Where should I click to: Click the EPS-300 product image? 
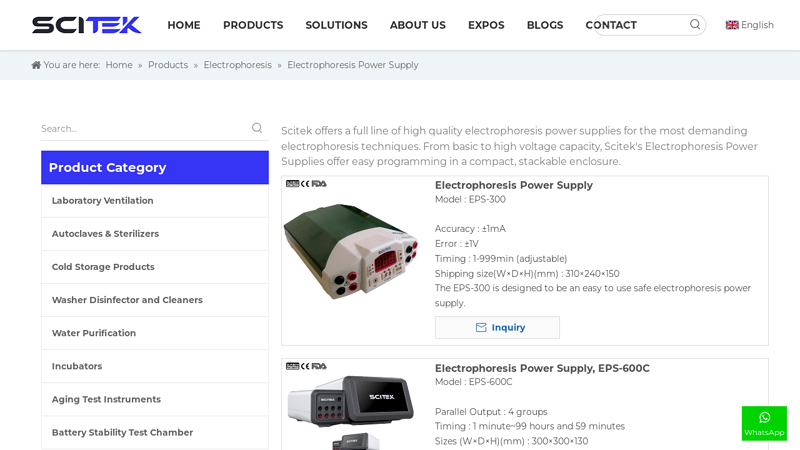[351, 251]
